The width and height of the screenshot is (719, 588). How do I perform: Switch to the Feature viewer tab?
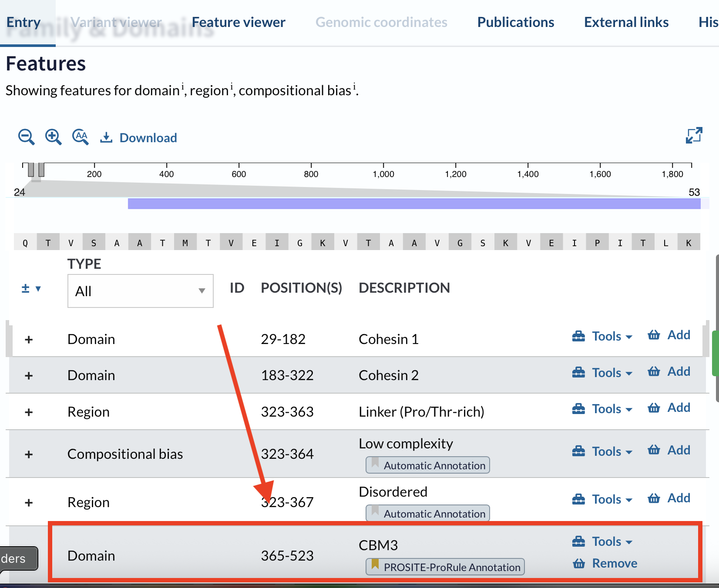pyautogui.click(x=238, y=22)
